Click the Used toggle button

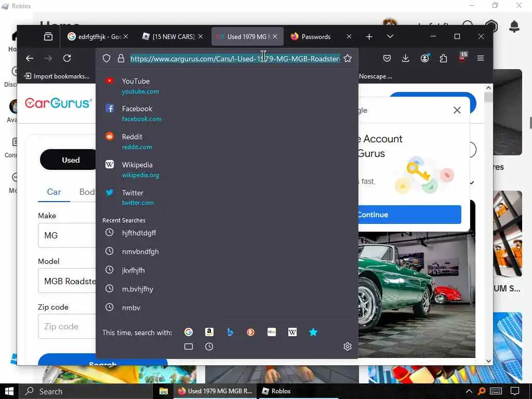(68, 160)
